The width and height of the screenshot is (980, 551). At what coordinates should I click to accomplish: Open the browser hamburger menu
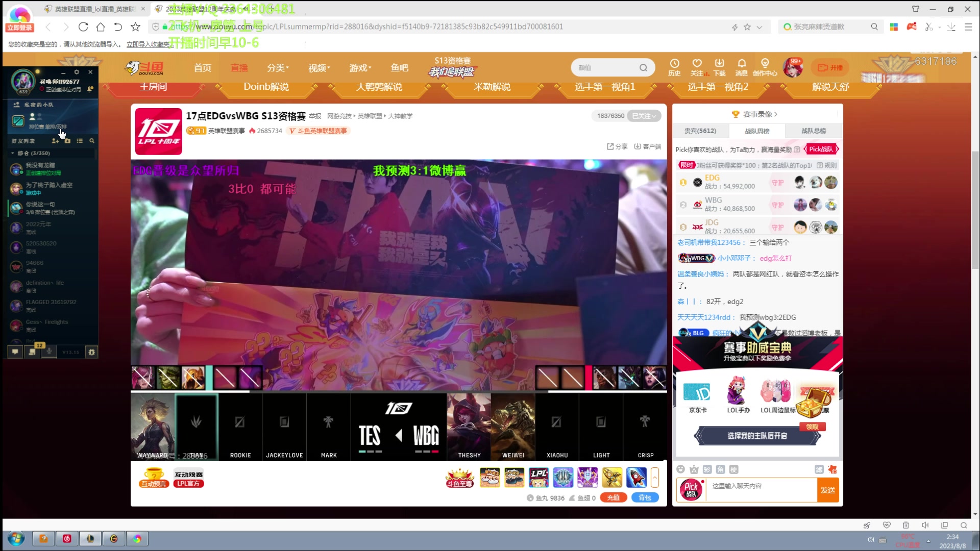[x=968, y=27]
